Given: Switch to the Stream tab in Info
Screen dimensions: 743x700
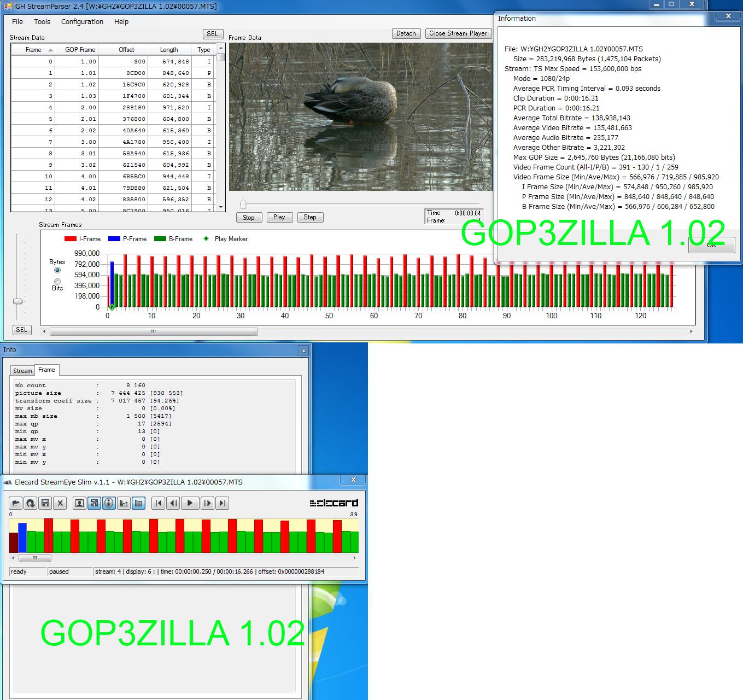Looking at the screenshot, I should [x=22, y=371].
